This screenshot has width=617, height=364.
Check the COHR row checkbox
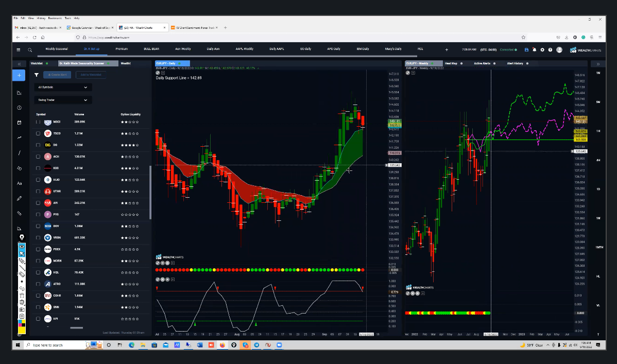coord(38,296)
